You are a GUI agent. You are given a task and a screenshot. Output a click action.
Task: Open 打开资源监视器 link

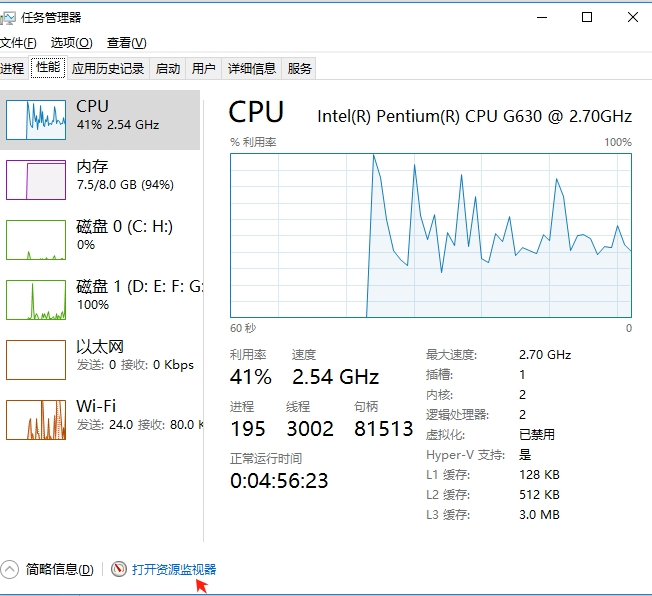coord(174,569)
